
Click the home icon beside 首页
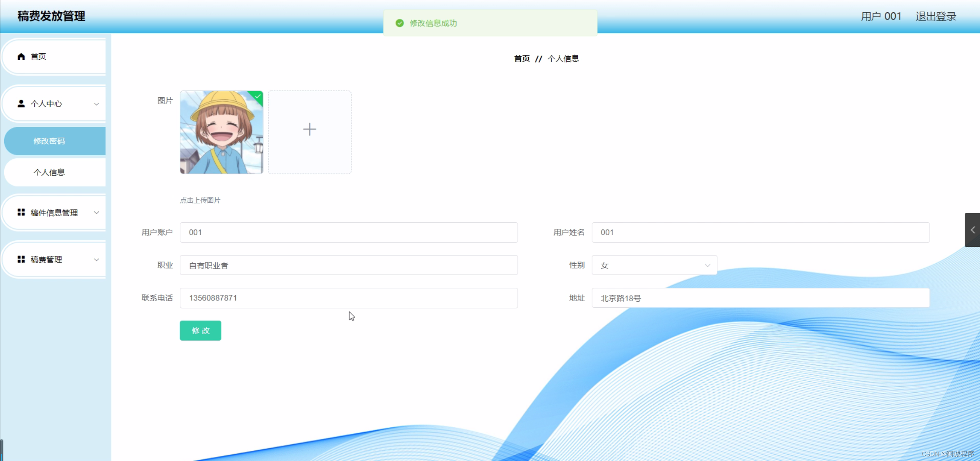pos(21,56)
